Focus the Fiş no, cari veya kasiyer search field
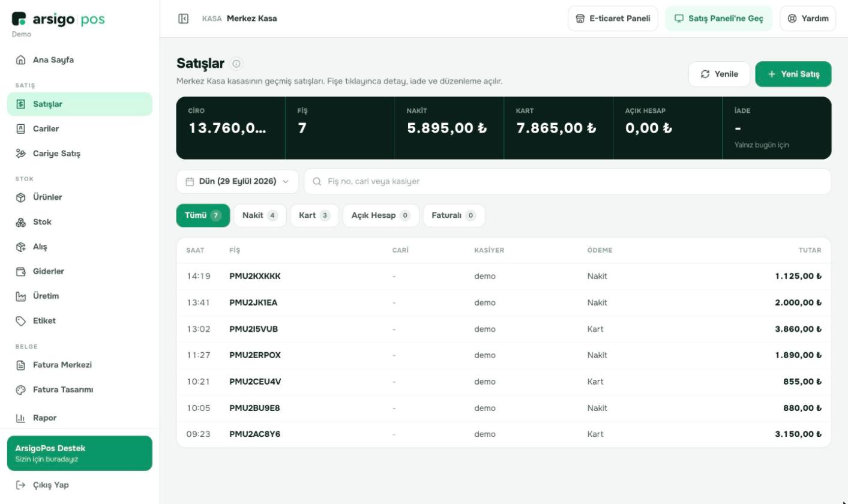This screenshot has width=848, height=504. [567, 181]
